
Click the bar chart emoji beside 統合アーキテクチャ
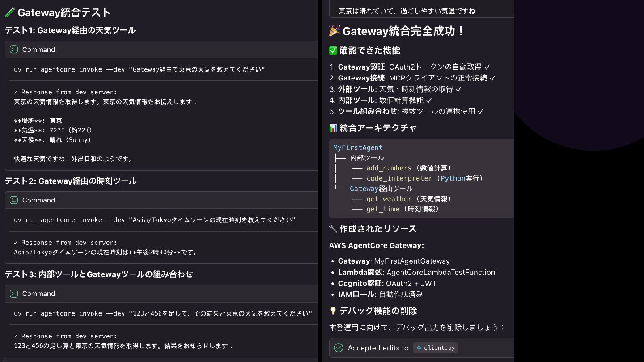[333, 128]
